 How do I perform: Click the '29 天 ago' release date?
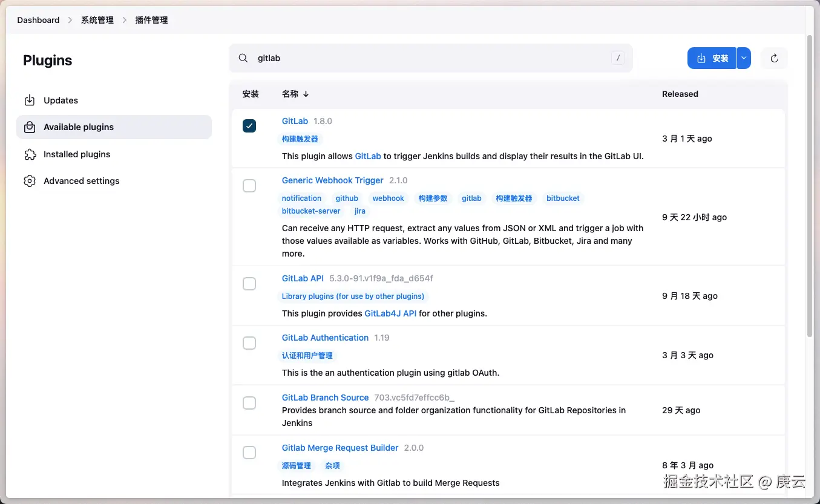pos(681,410)
